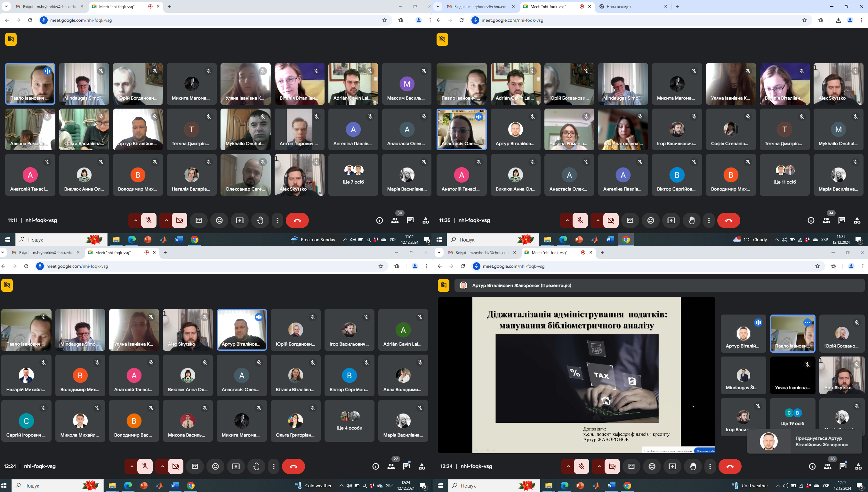Show the Ще 4 особи overflow tile
The image size is (868, 492).
click(350, 421)
